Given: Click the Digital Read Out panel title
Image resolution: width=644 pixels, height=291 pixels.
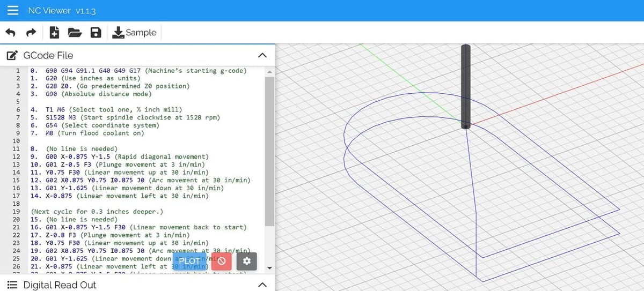Looking at the screenshot, I should (60, 285).
